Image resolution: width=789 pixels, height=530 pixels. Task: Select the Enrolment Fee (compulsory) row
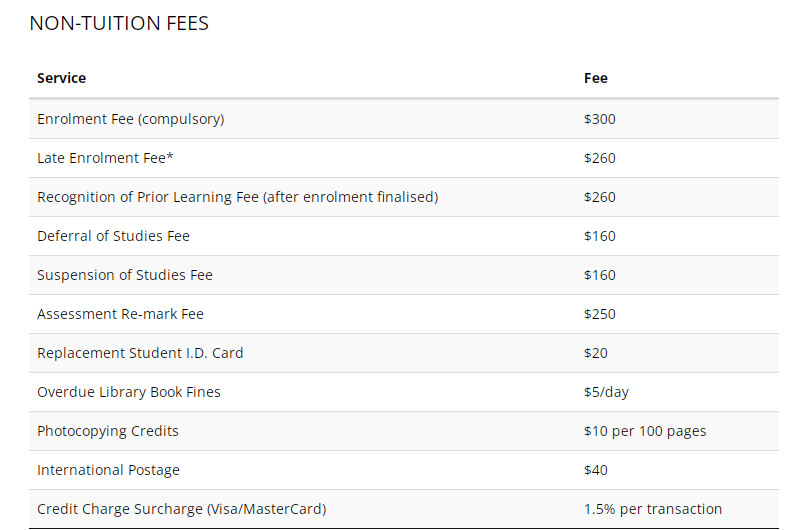pyautogui.click(x=130, y=119)
